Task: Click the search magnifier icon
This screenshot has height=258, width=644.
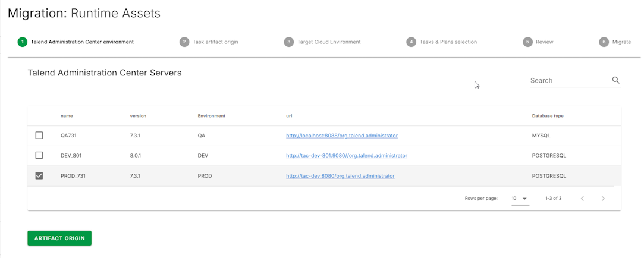Action: tap(615, 80)
